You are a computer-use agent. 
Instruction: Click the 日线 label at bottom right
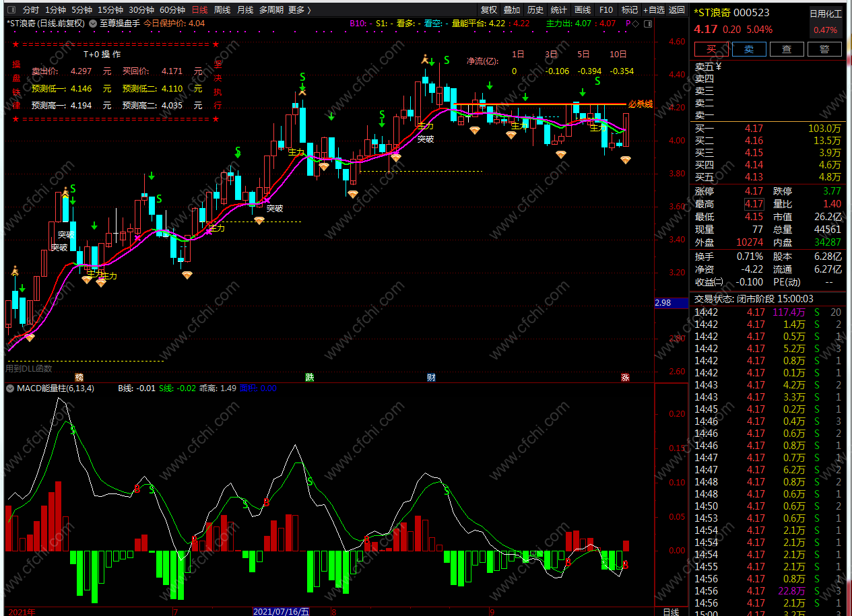pos(671,611)
